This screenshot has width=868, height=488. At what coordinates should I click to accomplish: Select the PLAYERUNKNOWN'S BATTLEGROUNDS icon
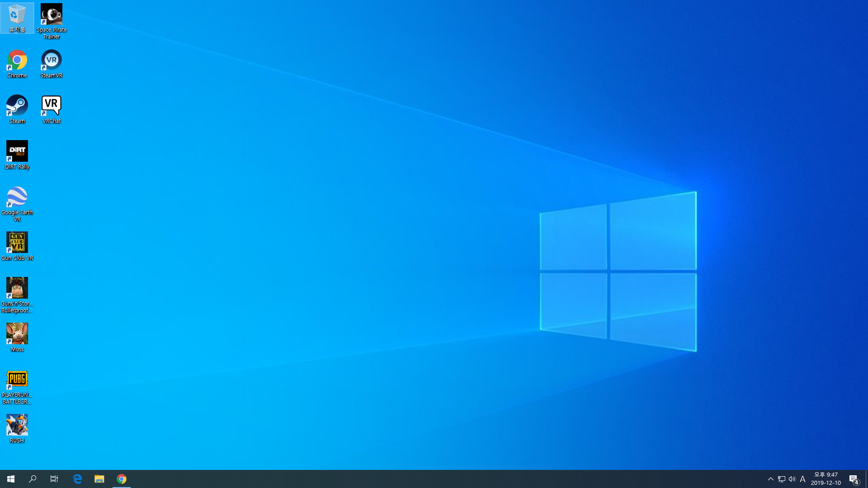(17, 380)
